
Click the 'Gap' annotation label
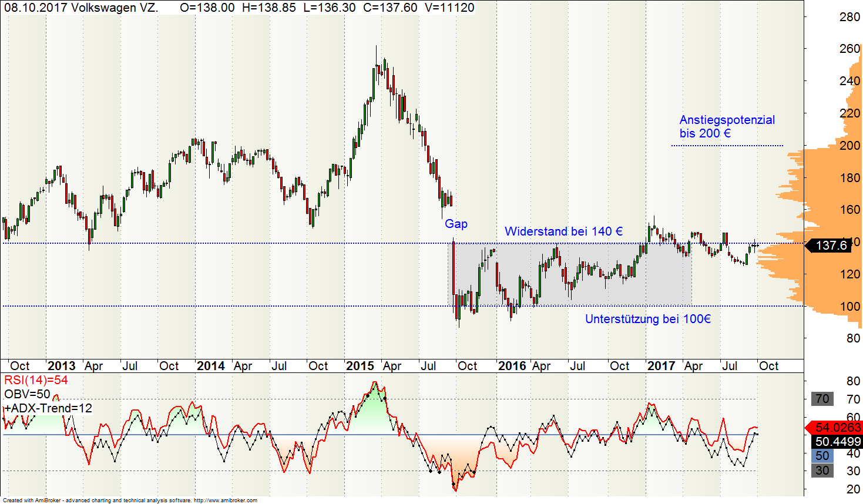point(456,224)
